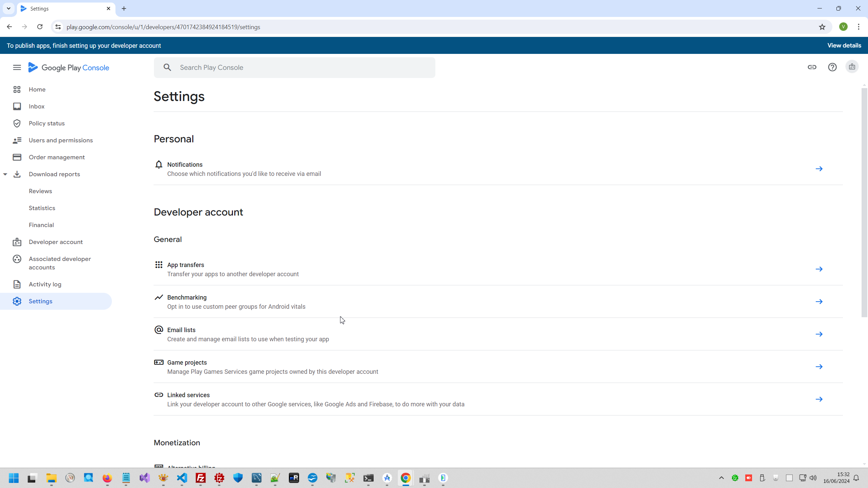Open Notifications settings arrow
Viewport: 868px width, 488px height.
[819, 169]
